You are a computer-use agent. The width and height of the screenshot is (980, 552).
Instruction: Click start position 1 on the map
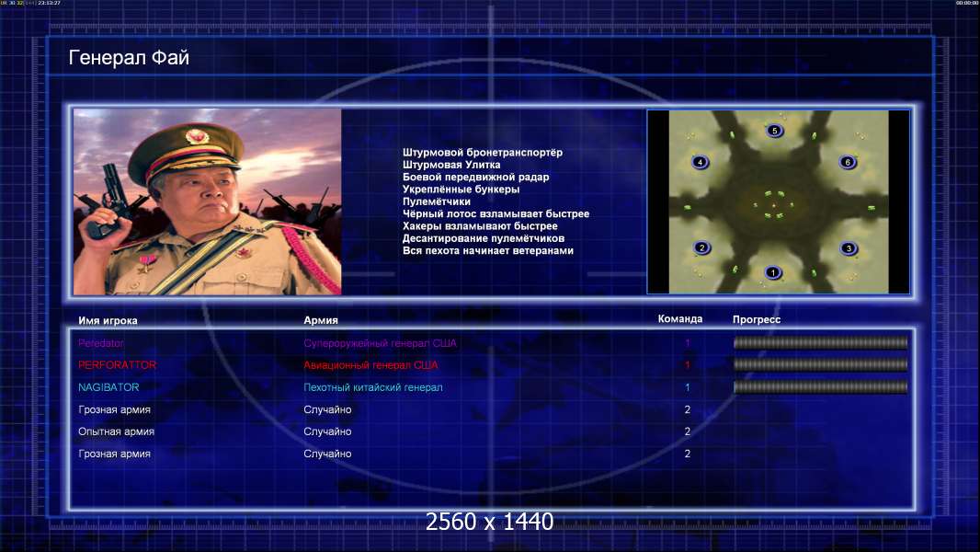[773, 272]
